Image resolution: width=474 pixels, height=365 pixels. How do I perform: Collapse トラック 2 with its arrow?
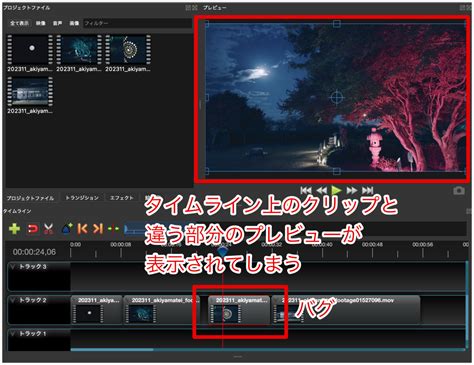click(x=13, y=300)
